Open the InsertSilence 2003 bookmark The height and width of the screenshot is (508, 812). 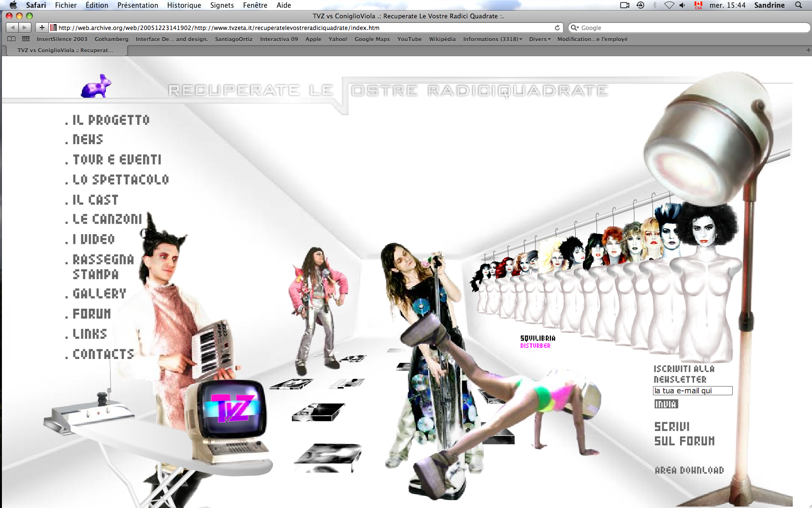pos(62,39)
